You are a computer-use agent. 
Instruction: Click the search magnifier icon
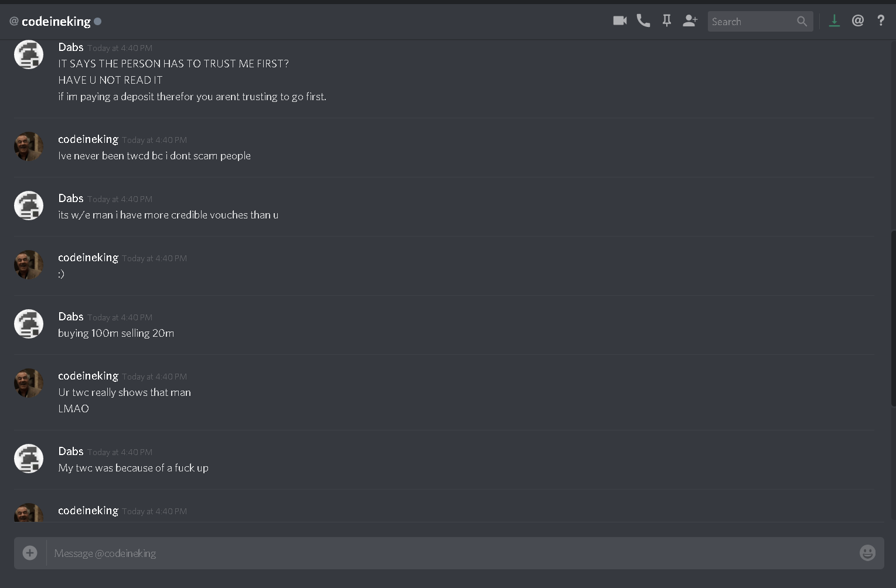point(802,22)
